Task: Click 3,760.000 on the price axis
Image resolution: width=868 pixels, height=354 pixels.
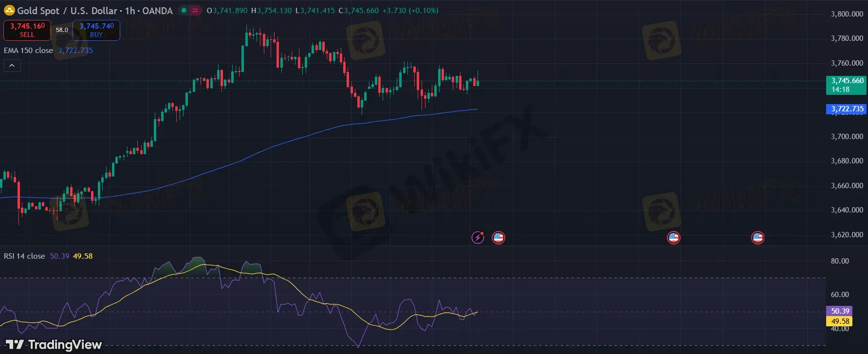Action: (847, 63)
